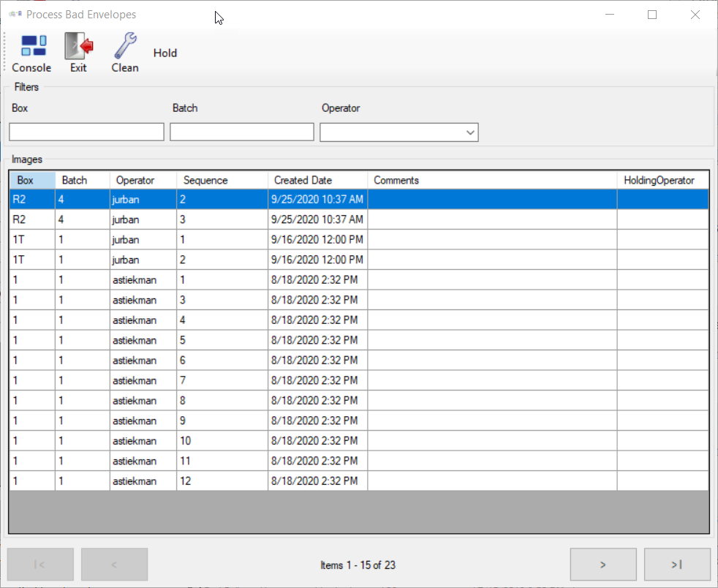Viewport: 718px width, 588px height.
Task: Select astiekman row with sequence 6
Action: click(x=359, y=361)
